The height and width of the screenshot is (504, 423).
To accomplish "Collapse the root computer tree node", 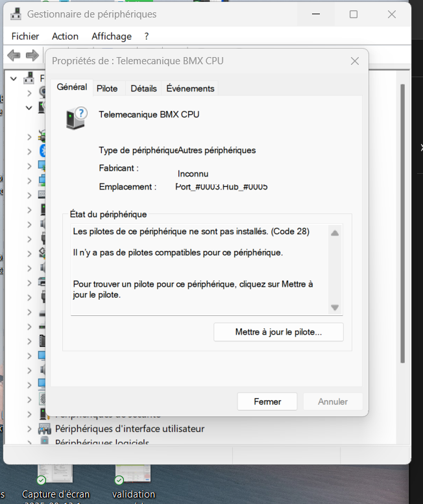I will pyautogui.click(x=14, y=78).
